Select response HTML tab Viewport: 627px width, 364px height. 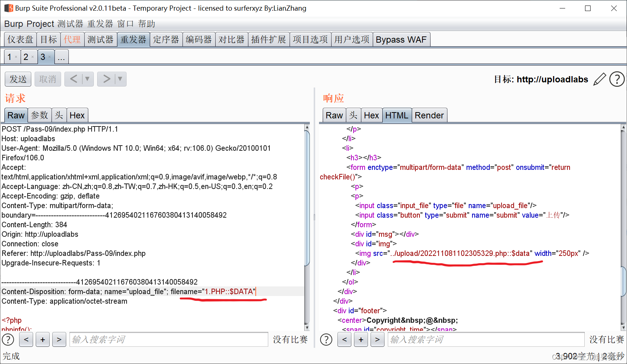[x=397, y=115]
